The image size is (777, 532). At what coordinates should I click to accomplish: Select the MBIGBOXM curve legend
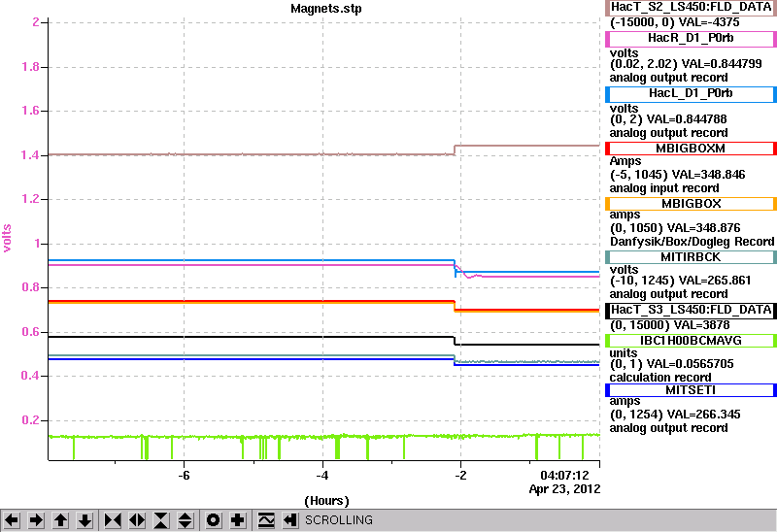(x=691, y=149)
